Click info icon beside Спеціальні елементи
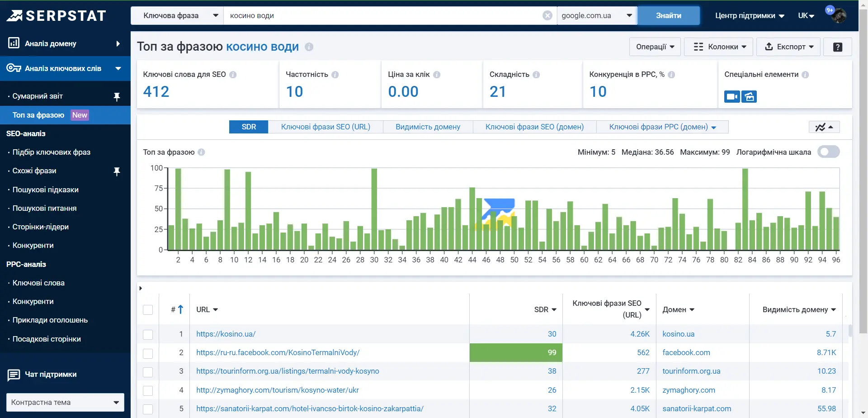The height and width of the screenshot is (418, 868). [x=805, y=75]
